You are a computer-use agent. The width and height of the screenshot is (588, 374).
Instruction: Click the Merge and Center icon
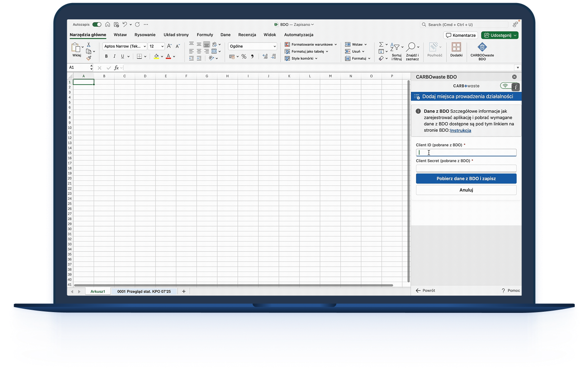click(214, 51)
